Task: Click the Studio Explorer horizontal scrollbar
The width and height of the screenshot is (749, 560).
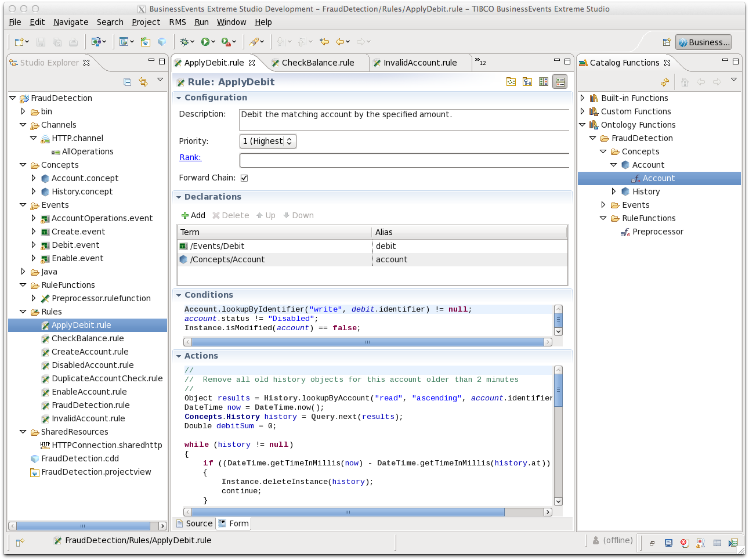Action: coord(87,526)
